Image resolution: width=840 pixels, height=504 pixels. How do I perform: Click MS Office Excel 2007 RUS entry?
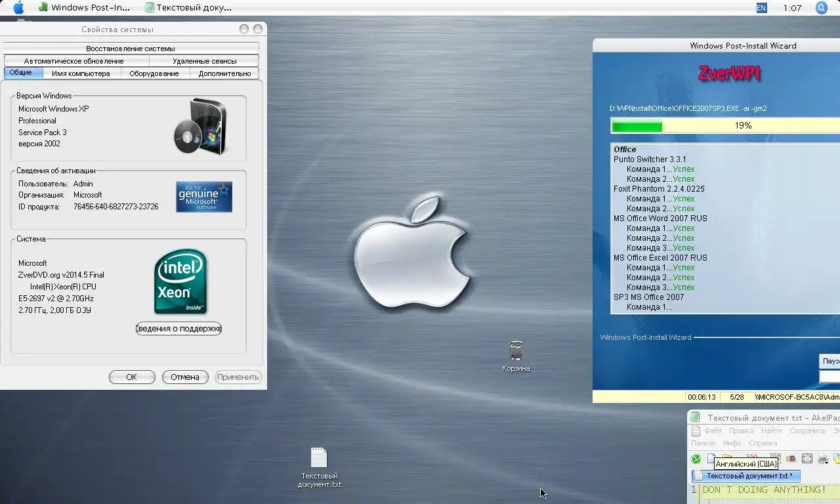(660, 258)
